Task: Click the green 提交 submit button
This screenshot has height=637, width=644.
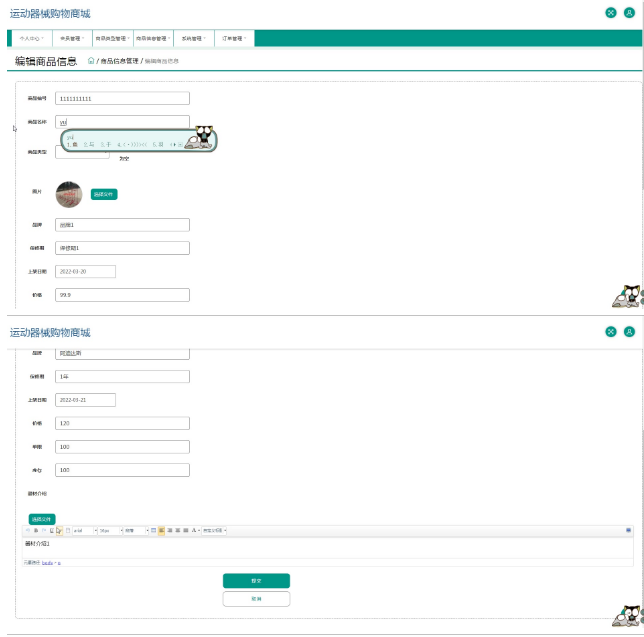Action: (x=256, y=581)
